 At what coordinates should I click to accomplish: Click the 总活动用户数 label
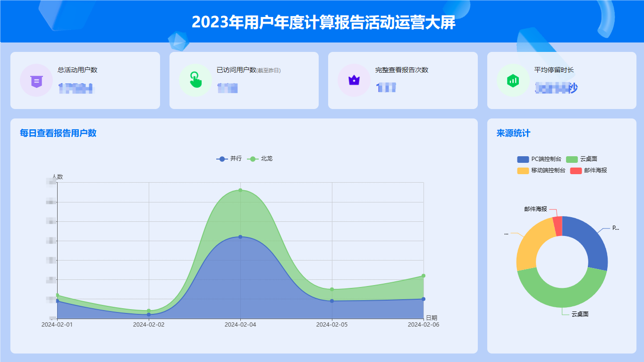(77, 70)
